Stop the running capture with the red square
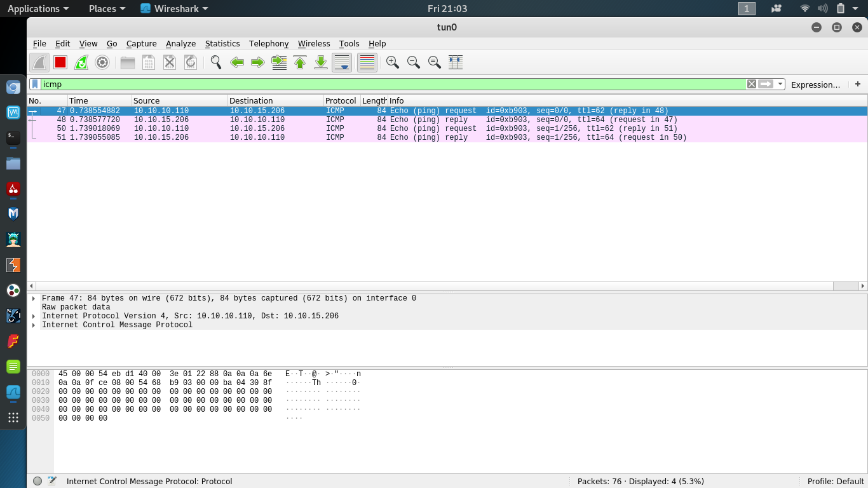Image resolution: width=868 pixels, height=488 pixels. (x=60, y=62)
